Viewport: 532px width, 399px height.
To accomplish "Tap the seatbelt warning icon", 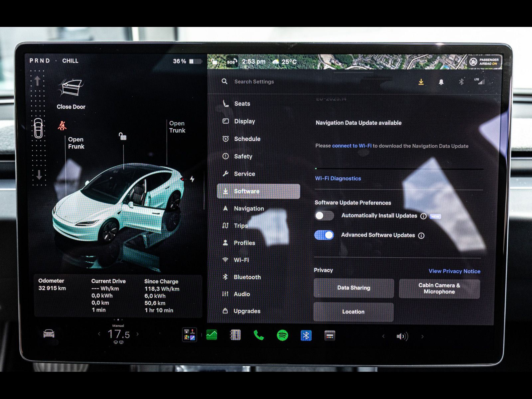I will [62, 126].
